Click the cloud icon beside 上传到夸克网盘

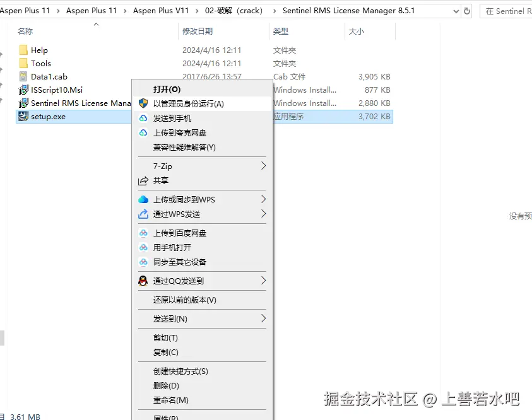143,132
